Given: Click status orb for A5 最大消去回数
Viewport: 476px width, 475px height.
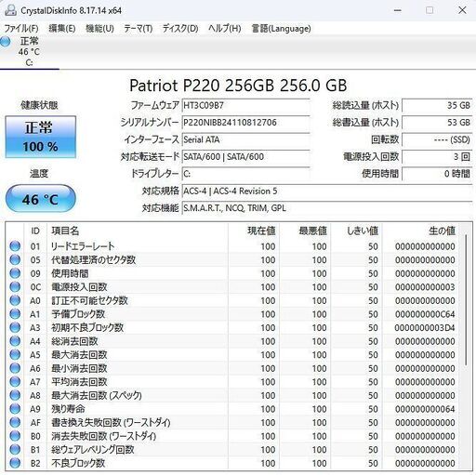Looking at the screenshot, I should point(15,354).
